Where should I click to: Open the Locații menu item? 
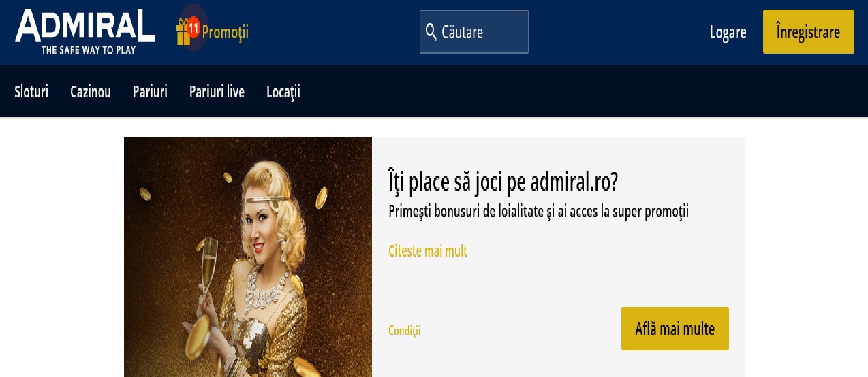click(283, 92)
